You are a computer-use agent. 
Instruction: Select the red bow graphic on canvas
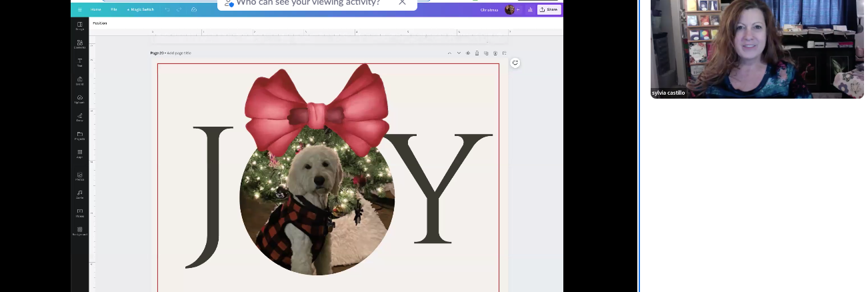317,110
